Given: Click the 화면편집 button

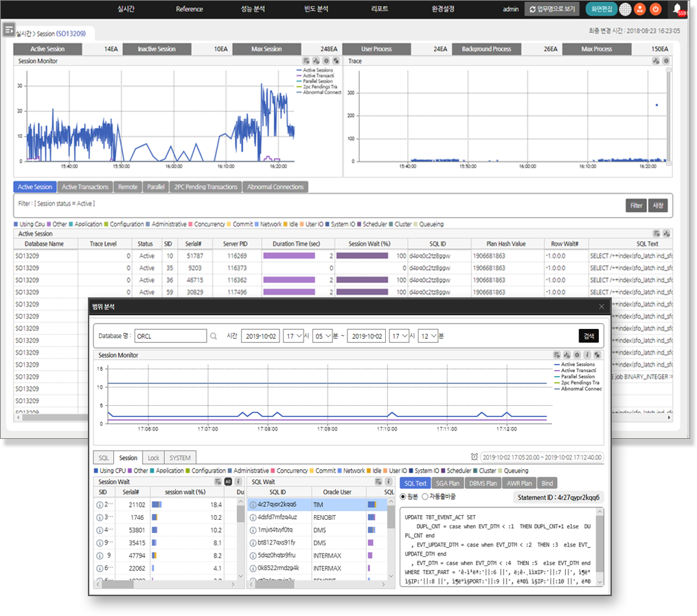Looking at the screenshot, I should pos(602,9).
